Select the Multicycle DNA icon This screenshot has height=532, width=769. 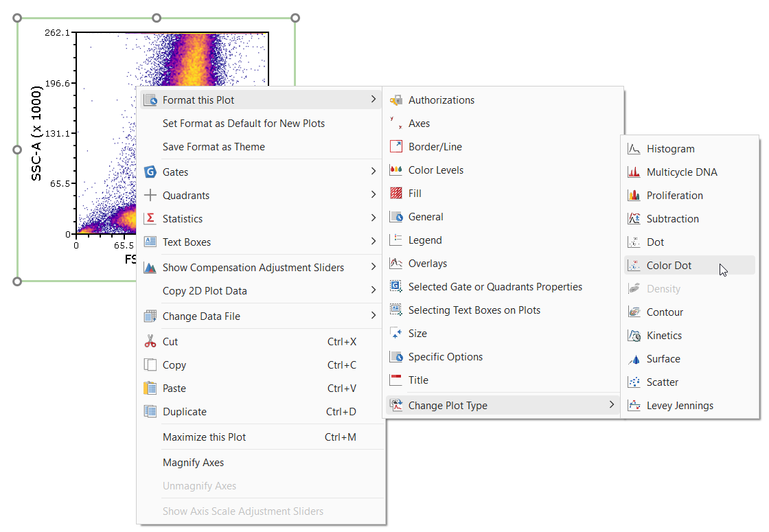tap(634, 172)
